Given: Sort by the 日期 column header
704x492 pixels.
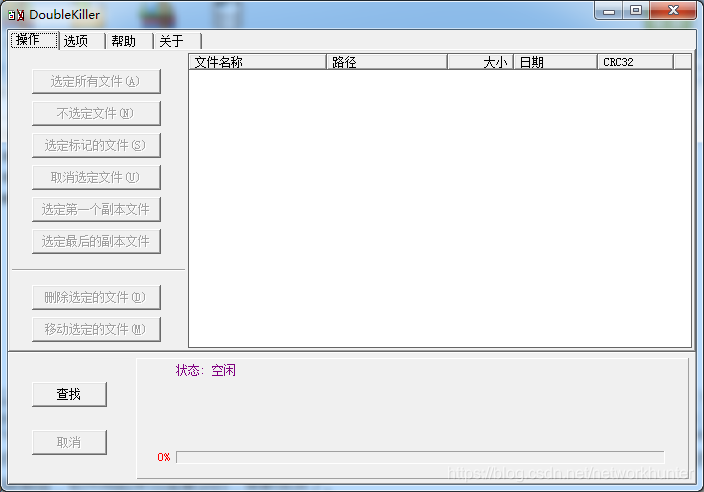Looking at the screenshot, I should tap(555, 62).
